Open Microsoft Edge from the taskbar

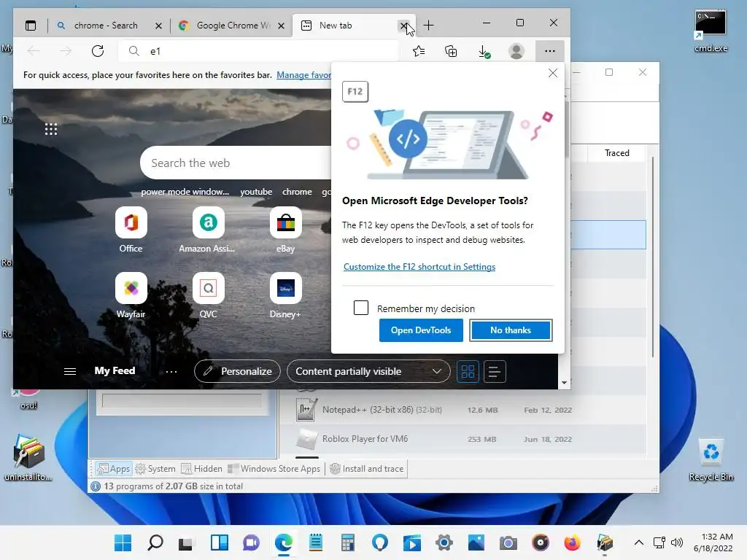click(284, 542)
